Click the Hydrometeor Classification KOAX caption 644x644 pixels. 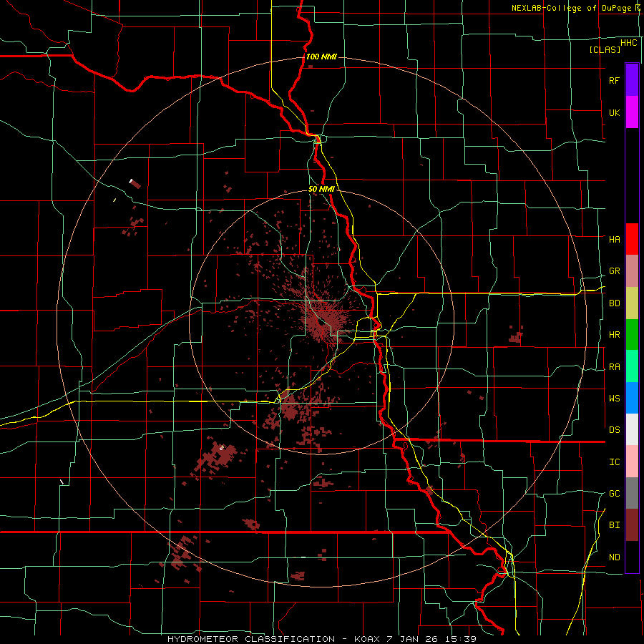[x=321, y=639]
